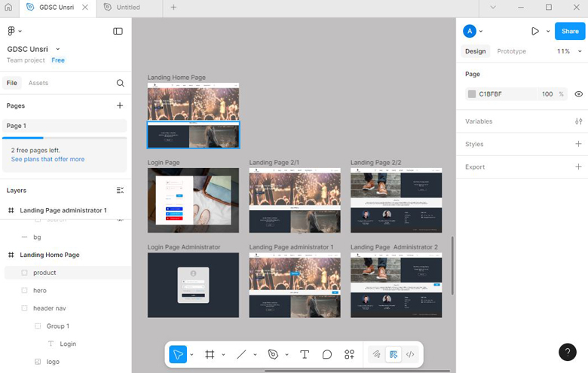
Task: Enable Draw mode in toolbar
Action: coord(376,354)
